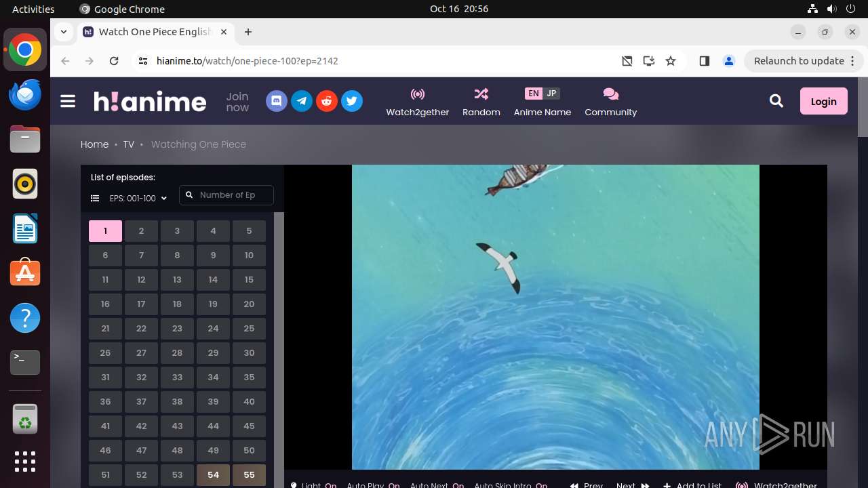The image size is (868, 488).
Task: Open the Telegram link icon
Action: coord(302,102)
